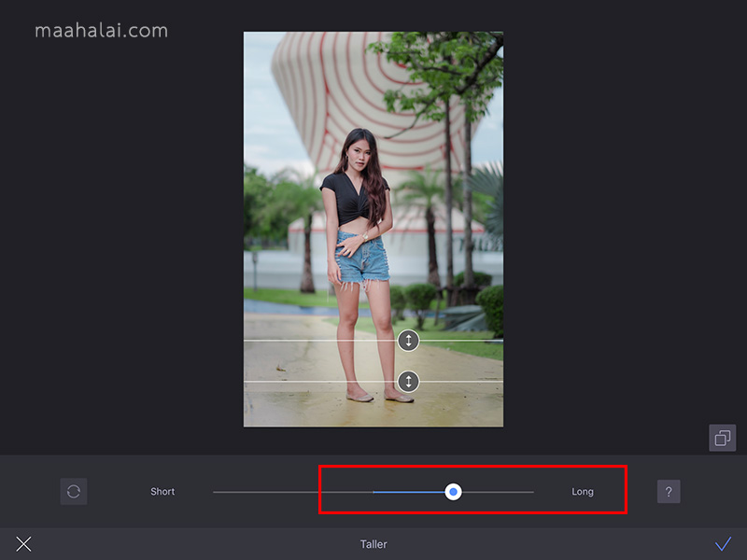Click the Taller tool title
Screen dimensions: 747x560
pyautogui.click(x=373, y=544)
